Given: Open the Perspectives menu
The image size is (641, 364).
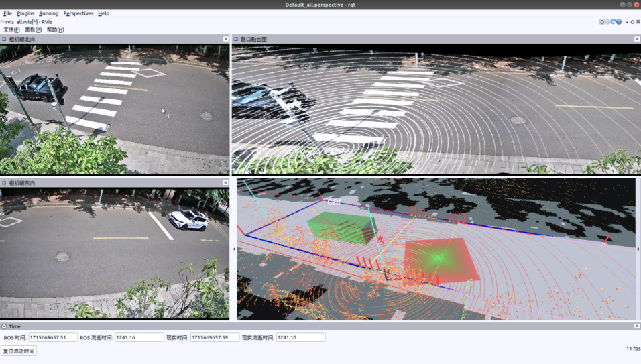Looking at the screenshot, I should (x=78, y=13).
